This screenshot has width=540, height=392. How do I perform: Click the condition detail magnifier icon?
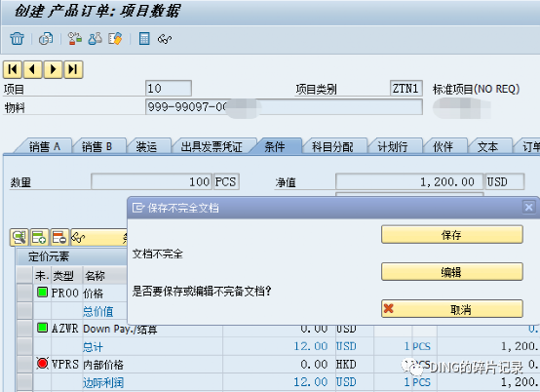pyautogui.click(x=19, y=237)
